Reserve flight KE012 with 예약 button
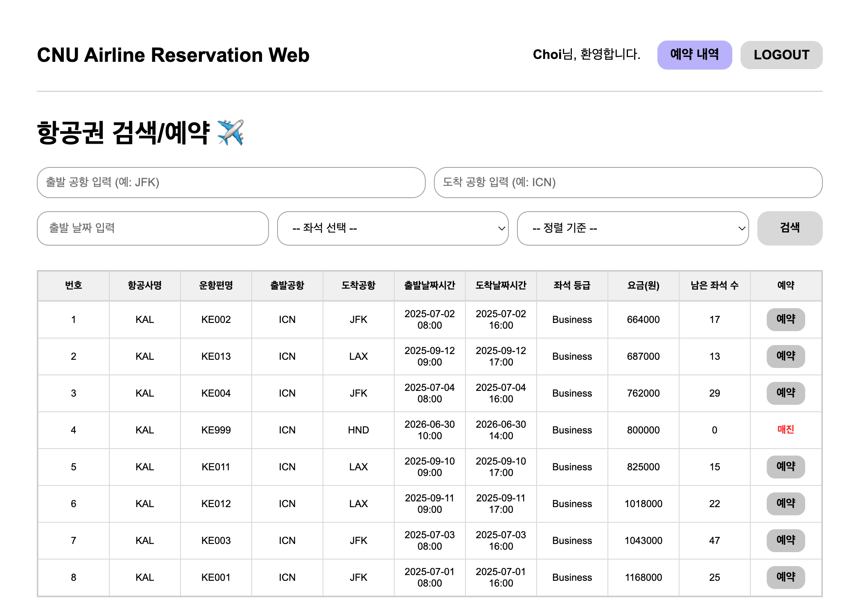This screenshot has width=858, height=616. coord(786,503)
